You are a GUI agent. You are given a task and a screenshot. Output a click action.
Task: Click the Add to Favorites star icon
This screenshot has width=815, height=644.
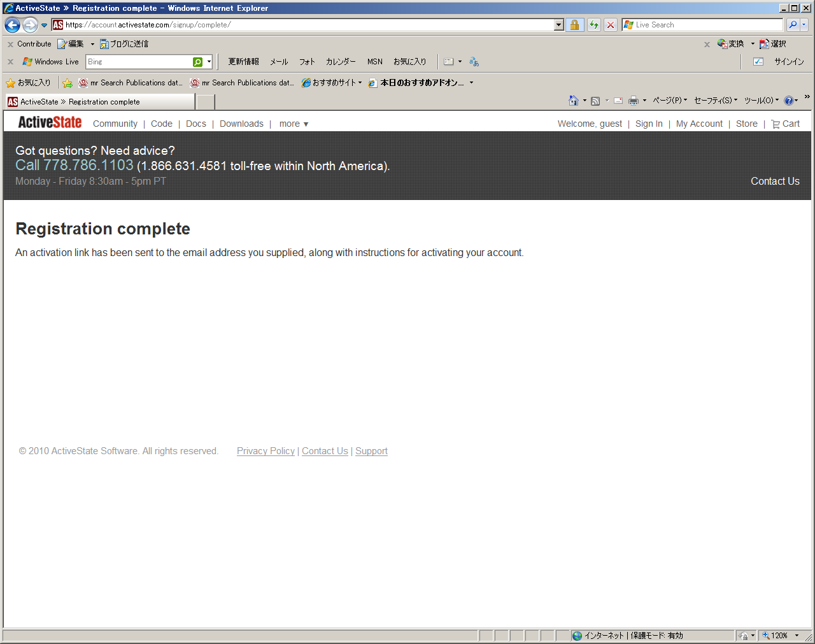pos(67,83)
